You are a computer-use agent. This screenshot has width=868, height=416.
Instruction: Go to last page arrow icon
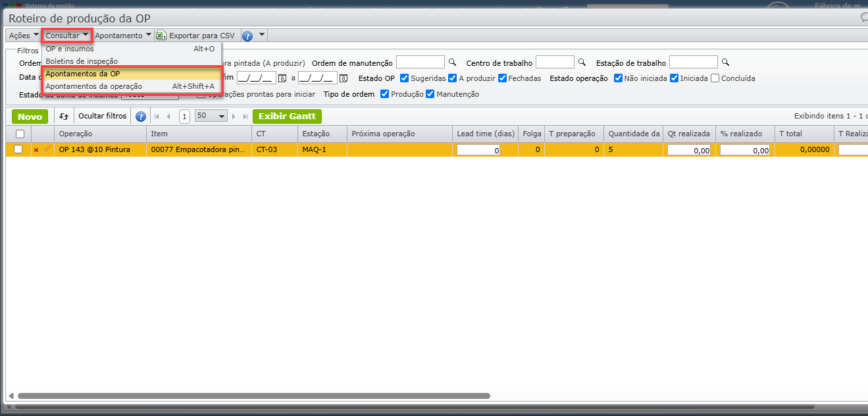pyautogui.click(x=245, y=117)
